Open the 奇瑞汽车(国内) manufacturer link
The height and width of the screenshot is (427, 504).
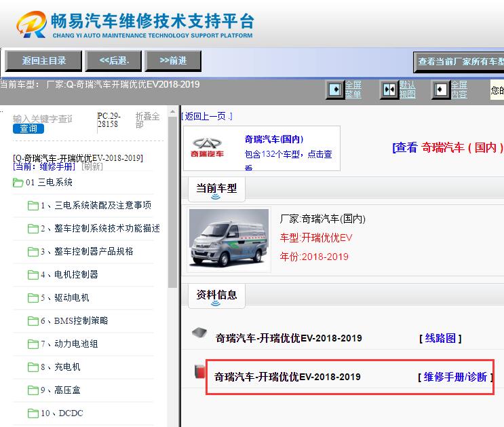[x=274, y=139]
